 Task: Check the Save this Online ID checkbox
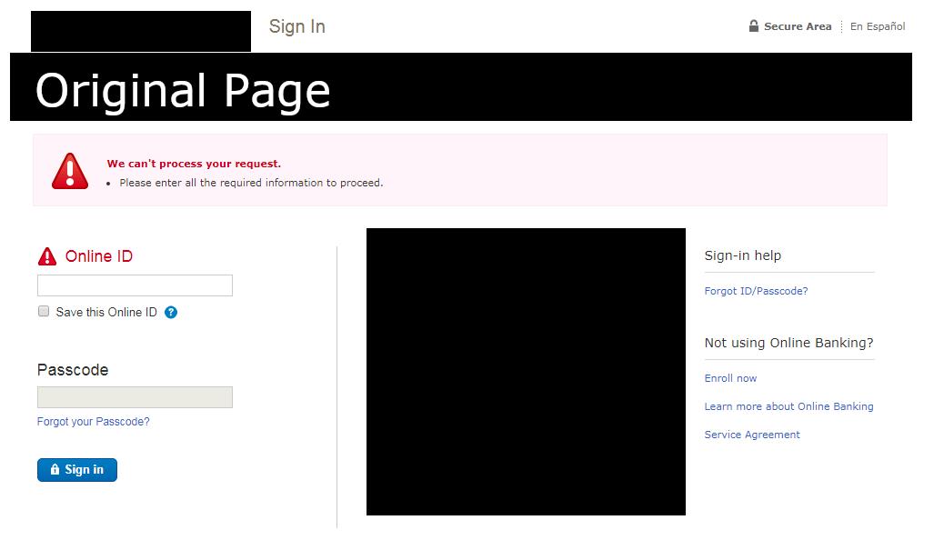43,311
